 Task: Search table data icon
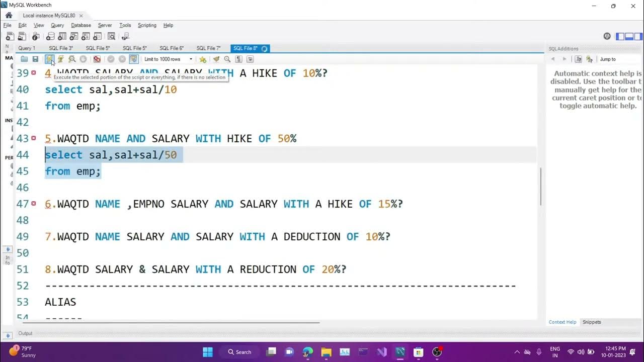(x=112, y=36)
